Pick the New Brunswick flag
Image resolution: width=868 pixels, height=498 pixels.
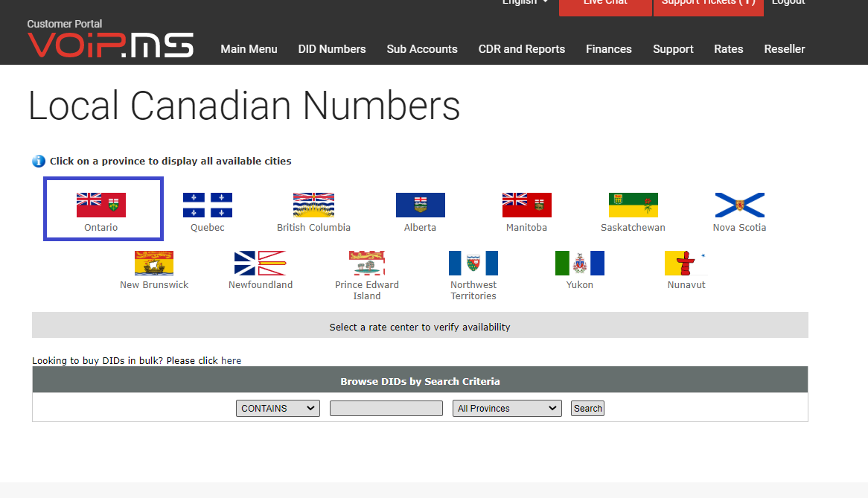tap(154, 263)
